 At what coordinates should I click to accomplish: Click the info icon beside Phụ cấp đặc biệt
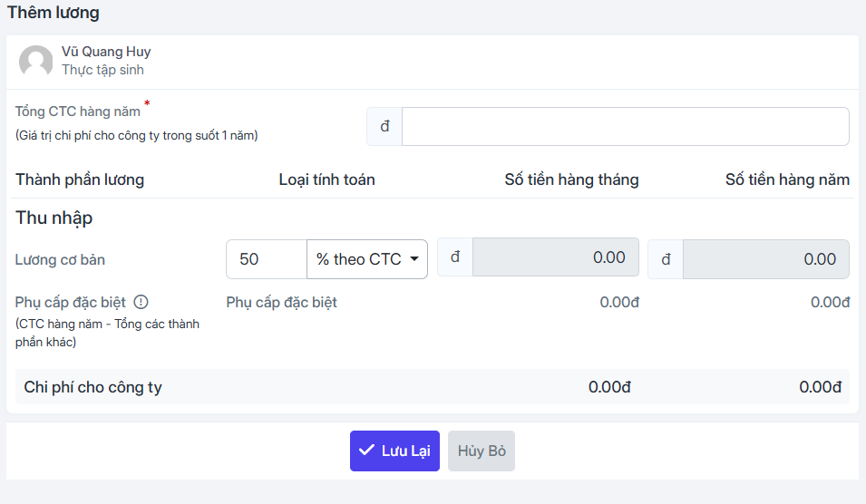pos(141,302)
